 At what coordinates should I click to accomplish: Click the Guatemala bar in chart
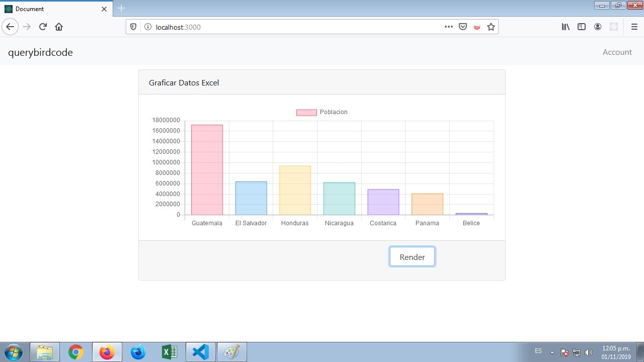(207, 170)
